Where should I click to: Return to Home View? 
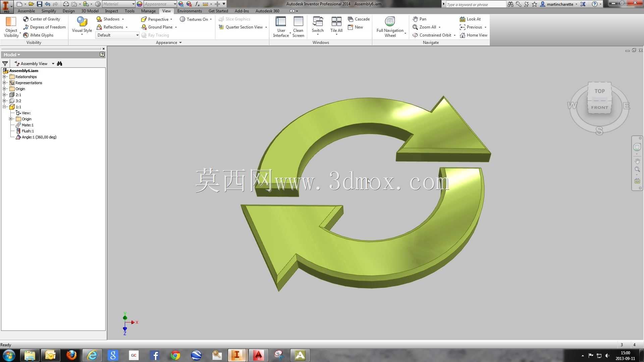pyautogui.click(x=474, y=35)
